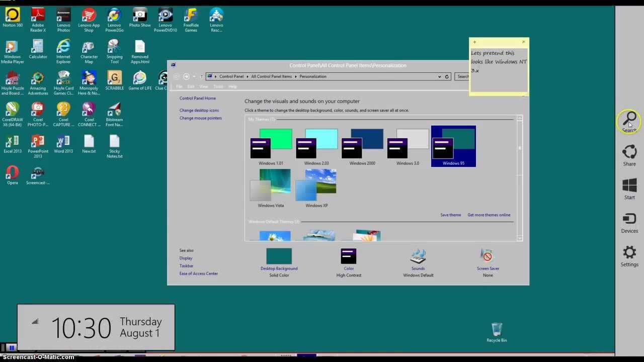Open FreeRide Games shortcut
The width and height of the screenshot is (644, 362).
click(x=191, y=20)
